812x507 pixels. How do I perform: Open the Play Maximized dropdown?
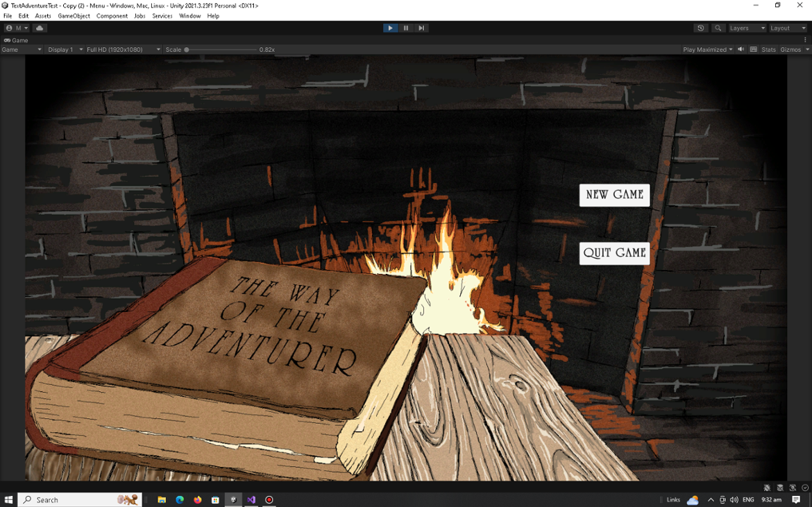[x=705, y=49]
